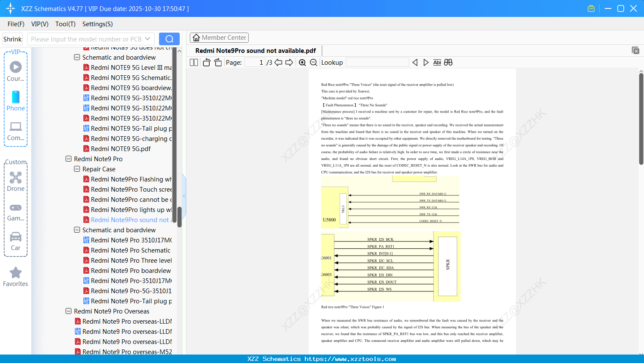Open 'Redmi Note9 Pro-3510J17M' file
Image resolution: width=644 pixels, height=363 pixels.
127,281
